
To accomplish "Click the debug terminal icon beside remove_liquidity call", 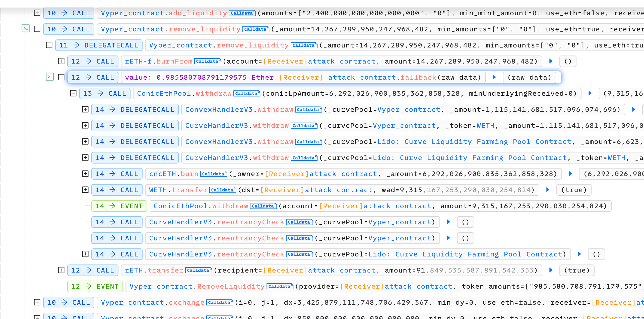I will tap(26, 29).
